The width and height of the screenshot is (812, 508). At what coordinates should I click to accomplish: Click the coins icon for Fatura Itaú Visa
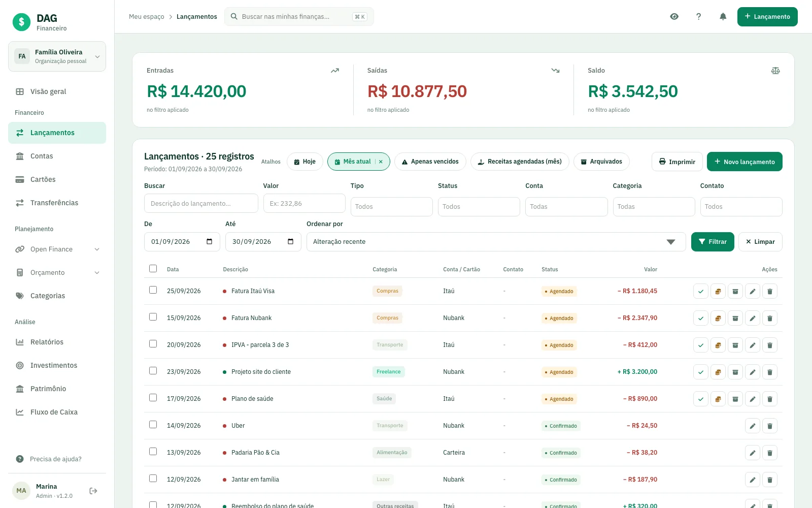[718, 291]
